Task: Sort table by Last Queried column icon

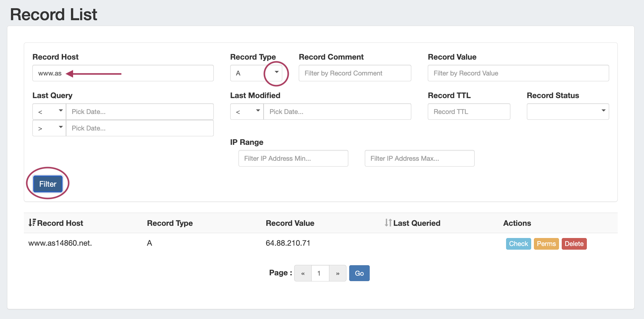Action: (388, 223)
